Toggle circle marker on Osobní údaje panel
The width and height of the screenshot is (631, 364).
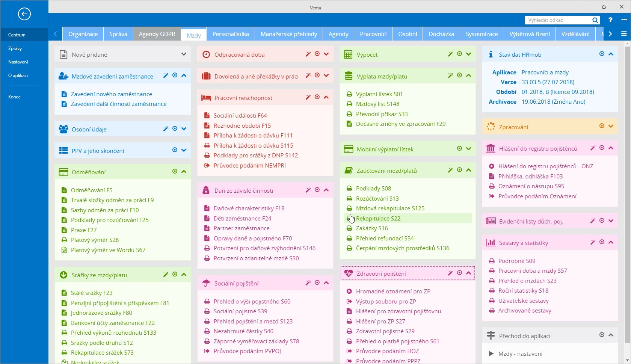[x=175, y=129]
